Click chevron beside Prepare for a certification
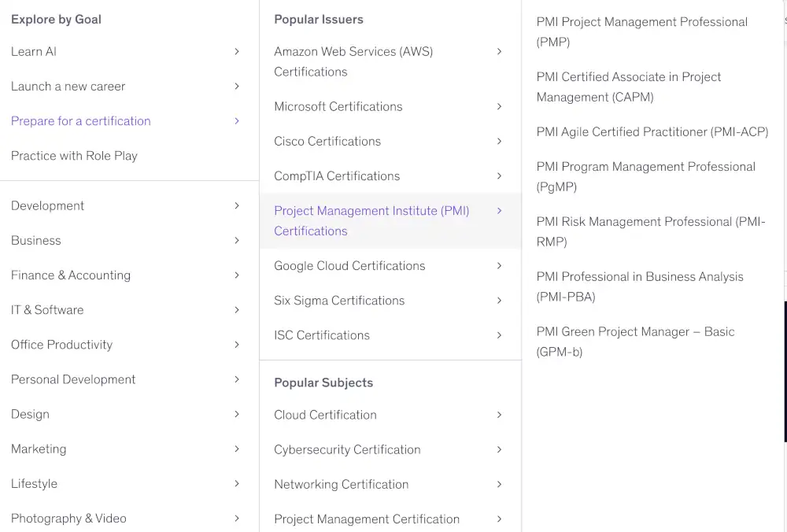The image size is (787, 532). coord(237,121)
